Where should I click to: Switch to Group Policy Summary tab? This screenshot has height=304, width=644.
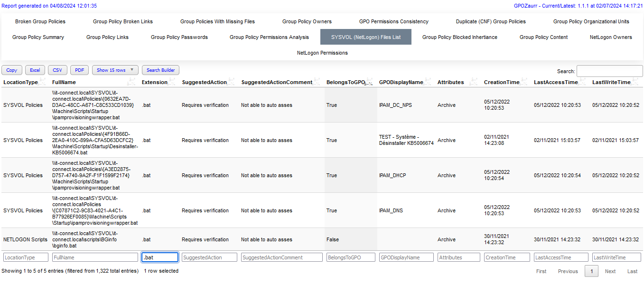click(38, 37)
